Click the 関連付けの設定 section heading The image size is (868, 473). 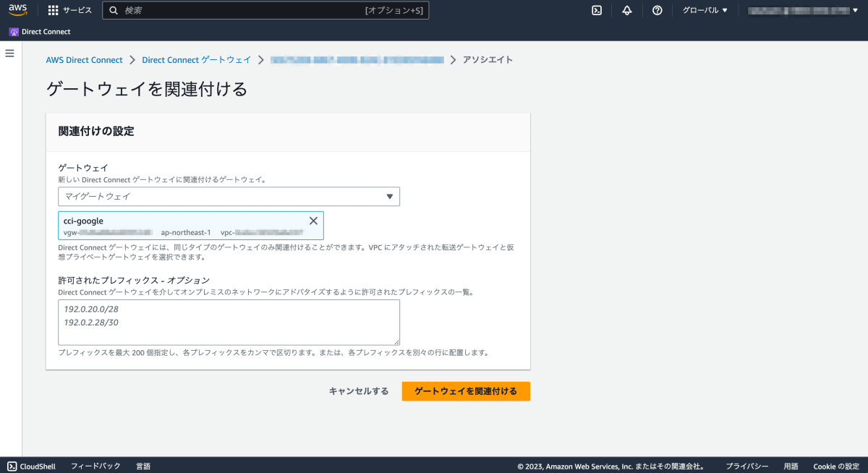coord(96,132)
